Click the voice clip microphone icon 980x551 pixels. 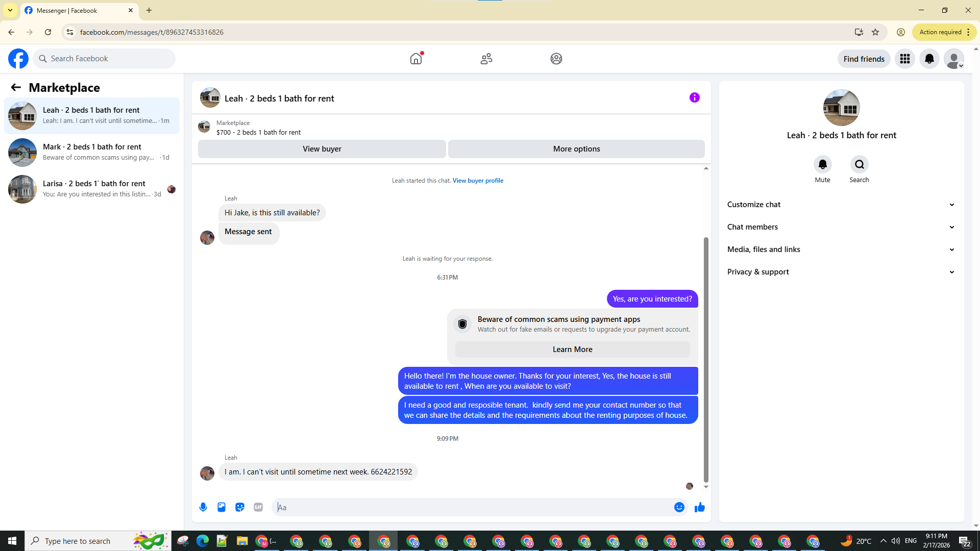coord(203,507)
